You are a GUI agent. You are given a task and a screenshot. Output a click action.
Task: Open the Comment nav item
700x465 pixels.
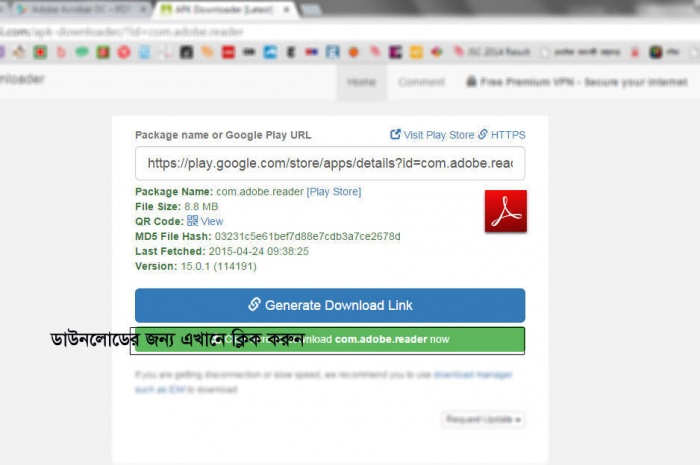pos(421,82)
